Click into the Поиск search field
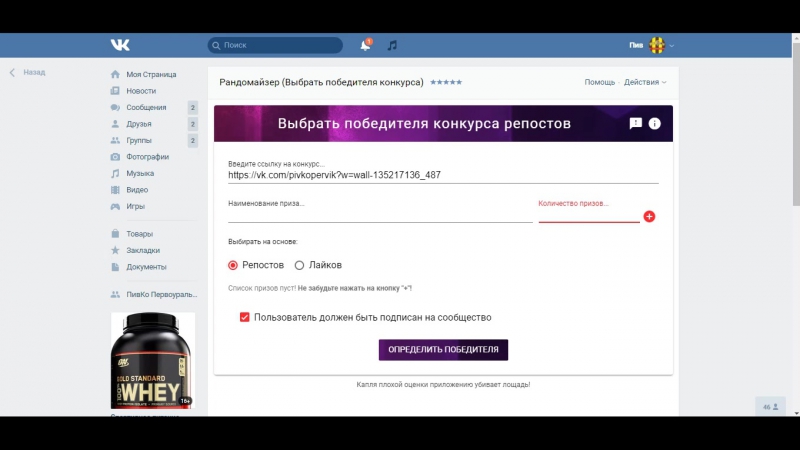 coord(275,45)
